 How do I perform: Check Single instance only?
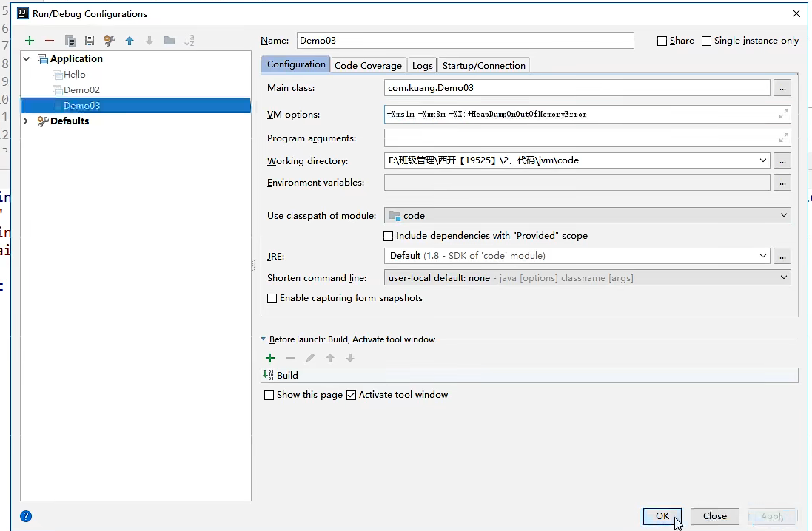[705, 41]
